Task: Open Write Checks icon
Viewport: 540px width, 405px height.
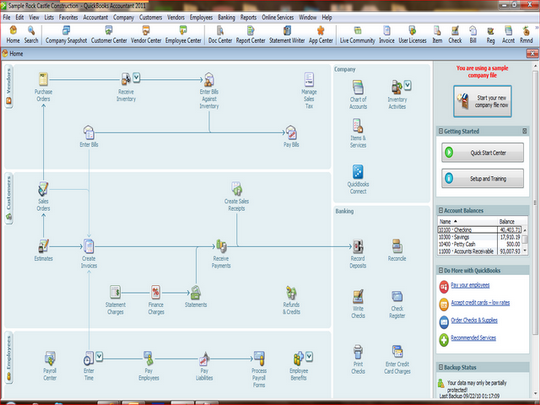Action: [358, 297]
